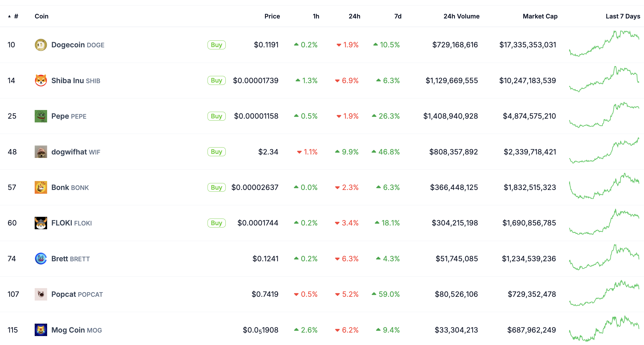Click the Bonk coin logo
The width and height of the screenshot is (644, 345).
41,187
